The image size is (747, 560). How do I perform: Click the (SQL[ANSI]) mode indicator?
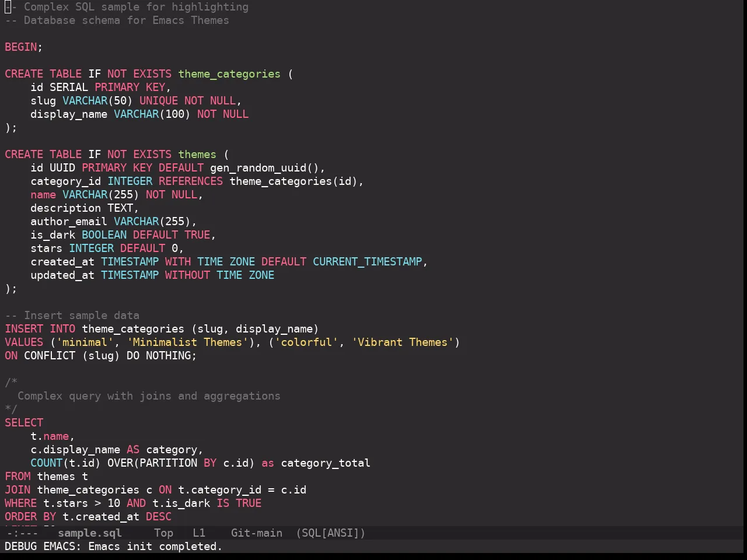click(x=330, y=533)
